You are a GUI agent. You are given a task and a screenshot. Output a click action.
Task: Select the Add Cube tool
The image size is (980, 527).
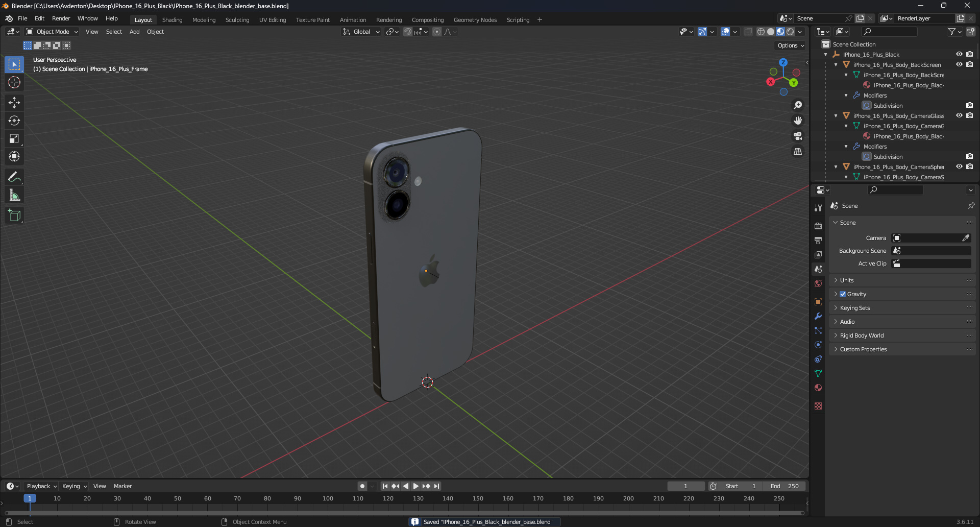click(14, 215)
